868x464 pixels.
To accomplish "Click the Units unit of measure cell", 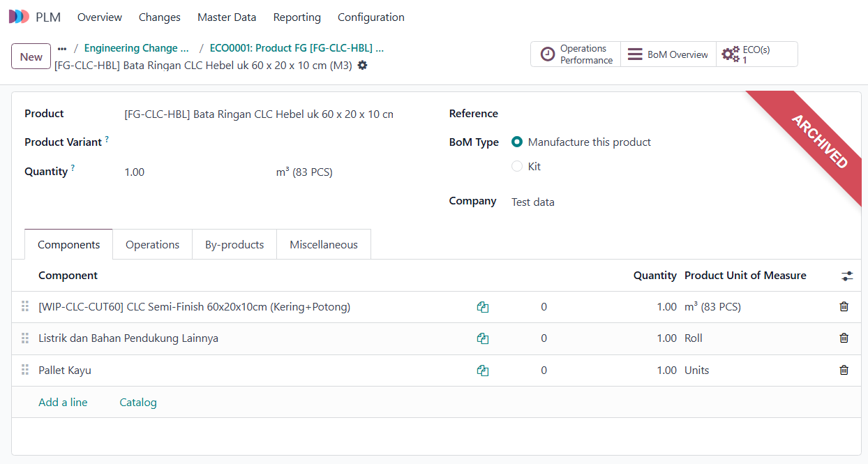I will 696,371.
